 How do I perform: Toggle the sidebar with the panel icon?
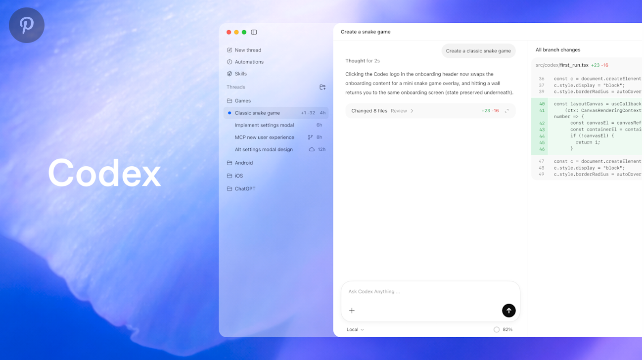pos(254,32)
